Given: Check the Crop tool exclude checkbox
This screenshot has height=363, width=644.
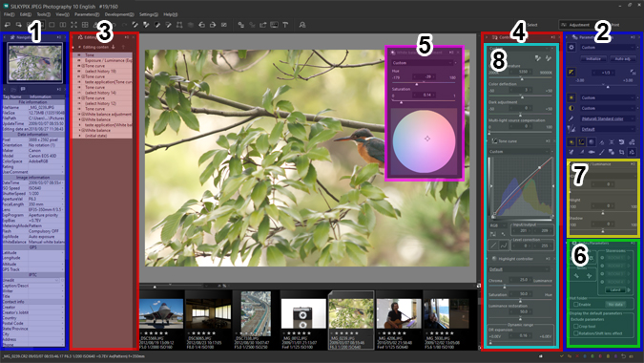Looking at the screenshot, I should click(x=576, y=327).
